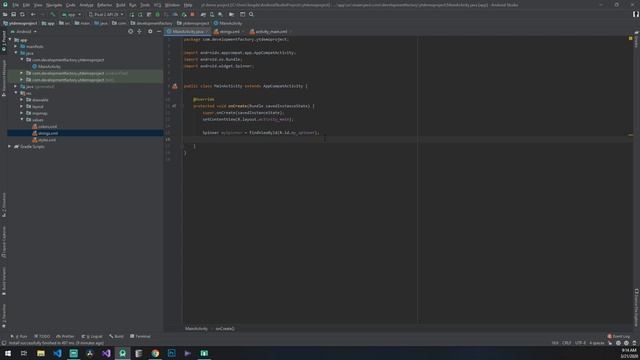Toggle the Resource Manager side tab
The height and width of the screenshot is (360, 640).
[4, 78]
